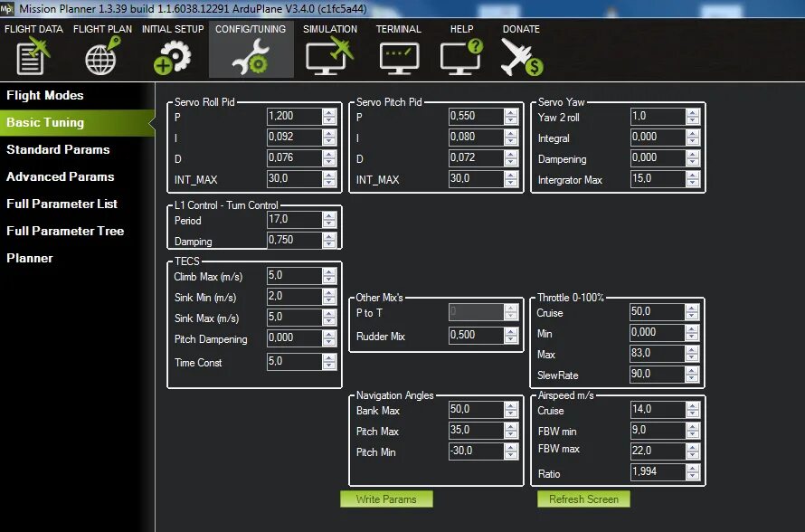805x532 pixels.
Task: Open Planner settings in sidebar
Action: coord(29,258)
